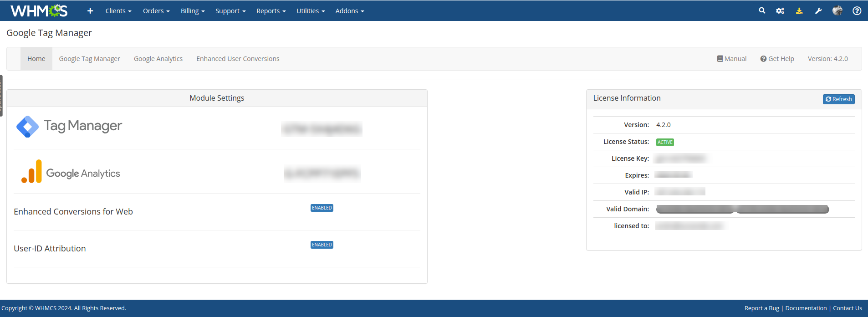Click the Tag Manager logo
The height and width of the screenshot is (317, 868).
(x=69, y=126)
